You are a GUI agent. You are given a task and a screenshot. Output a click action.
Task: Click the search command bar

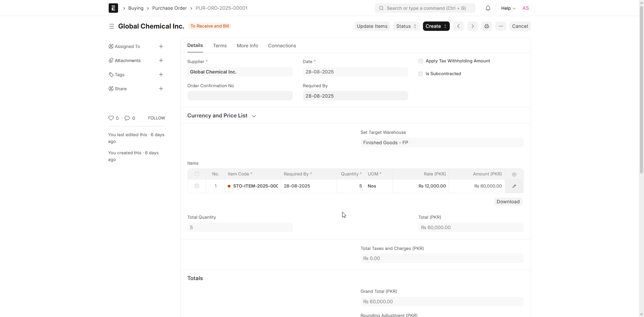click(x=425, y=8)
